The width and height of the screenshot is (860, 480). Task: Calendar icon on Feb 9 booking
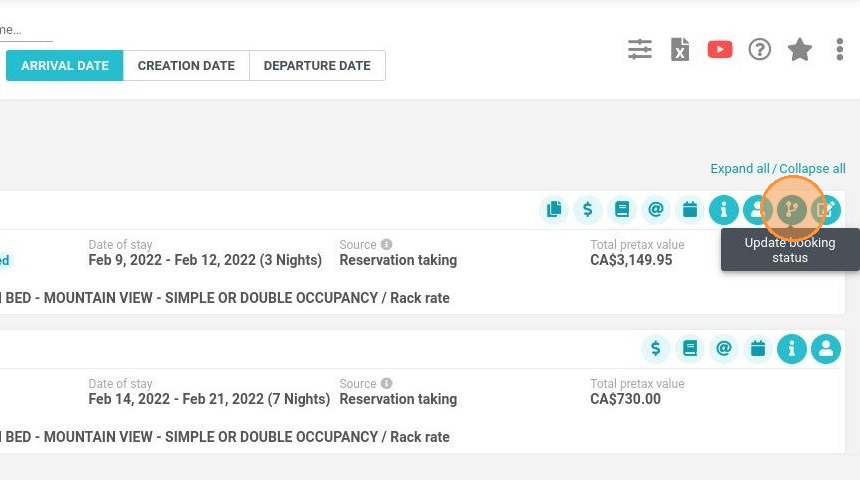[x=690, y=210]
